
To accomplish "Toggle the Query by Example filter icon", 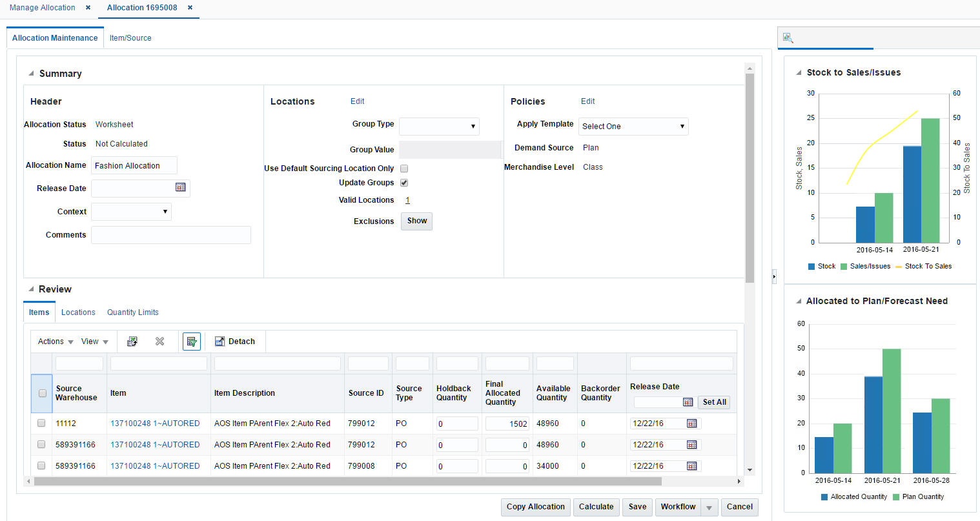I will (192, 341).
